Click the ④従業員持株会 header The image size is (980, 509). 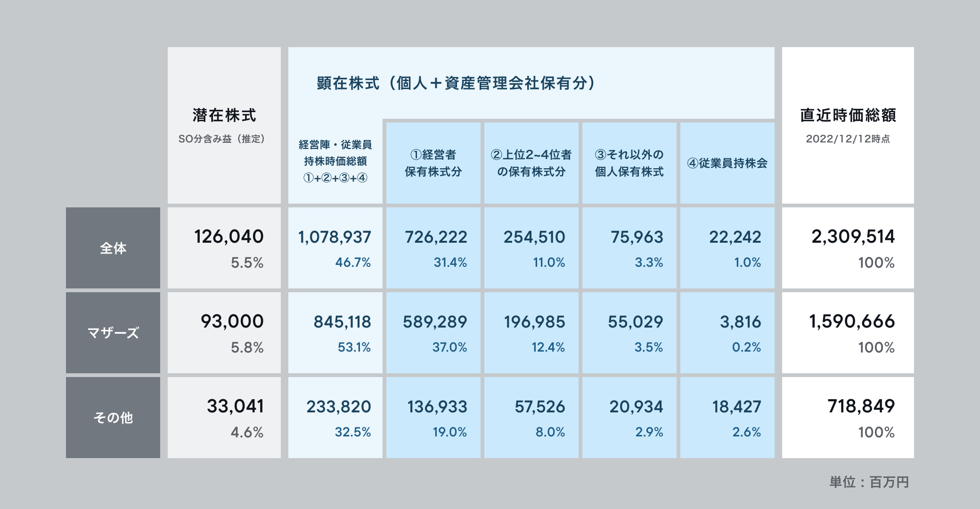click(727, 163)
